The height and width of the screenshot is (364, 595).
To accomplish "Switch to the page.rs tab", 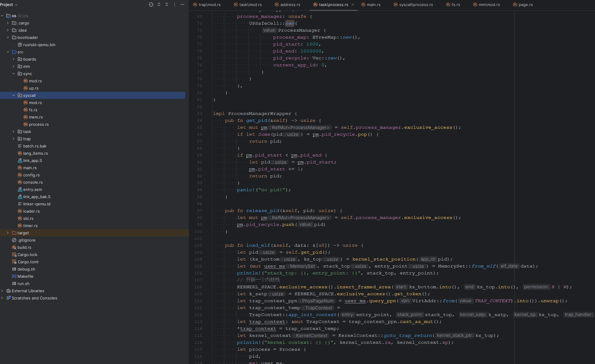I will [523, 5].
